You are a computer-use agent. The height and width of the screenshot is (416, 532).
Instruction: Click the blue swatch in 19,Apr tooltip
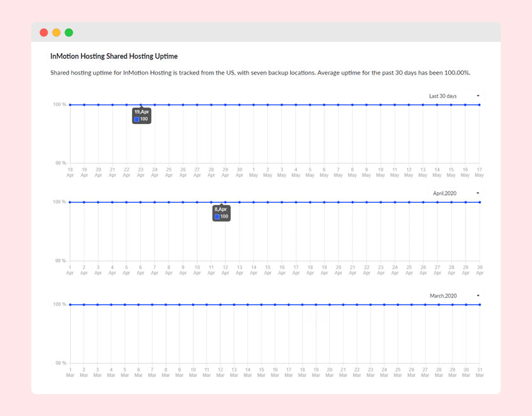tap(136, 119)
